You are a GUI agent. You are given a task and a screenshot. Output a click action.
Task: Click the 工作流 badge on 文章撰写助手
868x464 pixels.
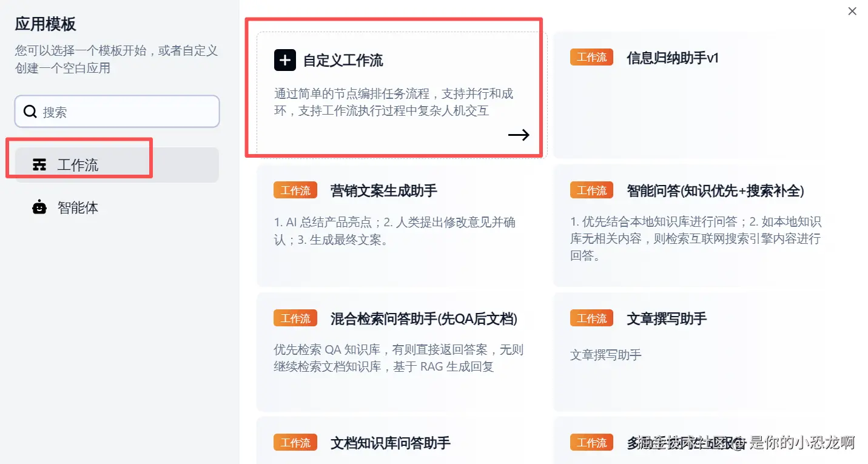click(x=591, y=318)
